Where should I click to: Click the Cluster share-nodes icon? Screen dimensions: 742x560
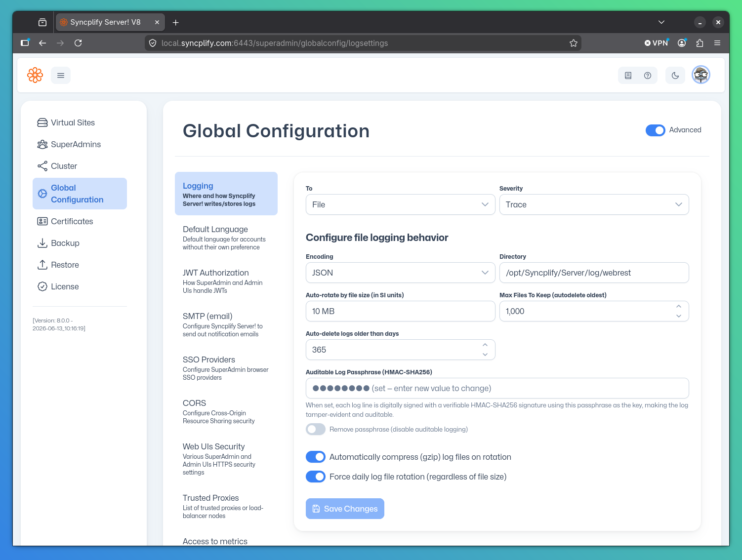click(x=42, y=166)
